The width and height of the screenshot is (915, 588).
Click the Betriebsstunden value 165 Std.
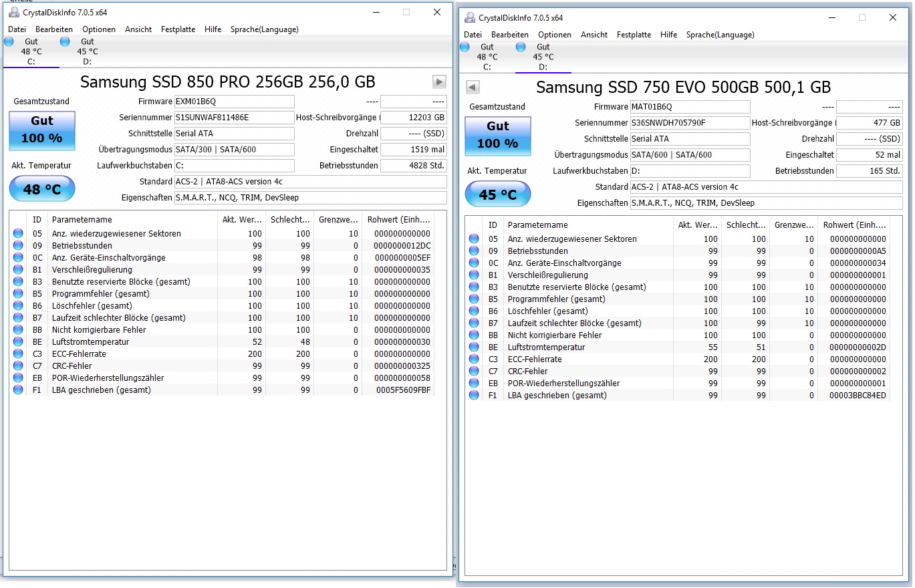tap(870, 171)
